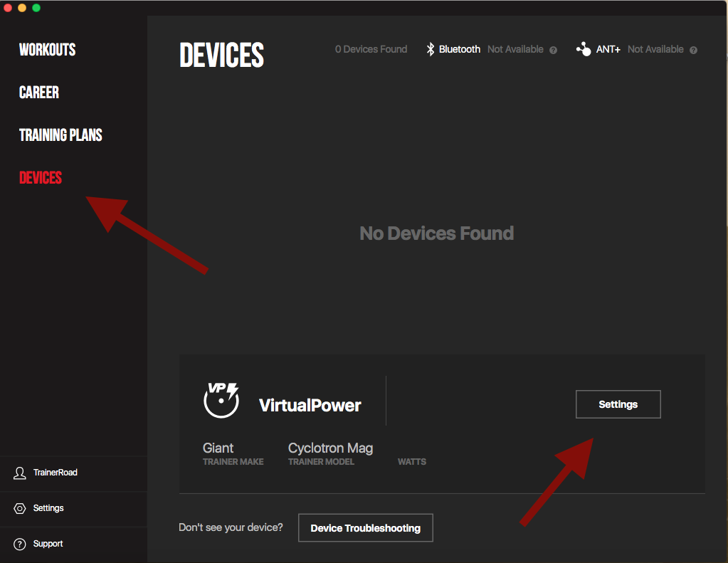This screenshot has height=563, width=728.
Task: Click the 'DEVICES' page heading
Action: 222,55
